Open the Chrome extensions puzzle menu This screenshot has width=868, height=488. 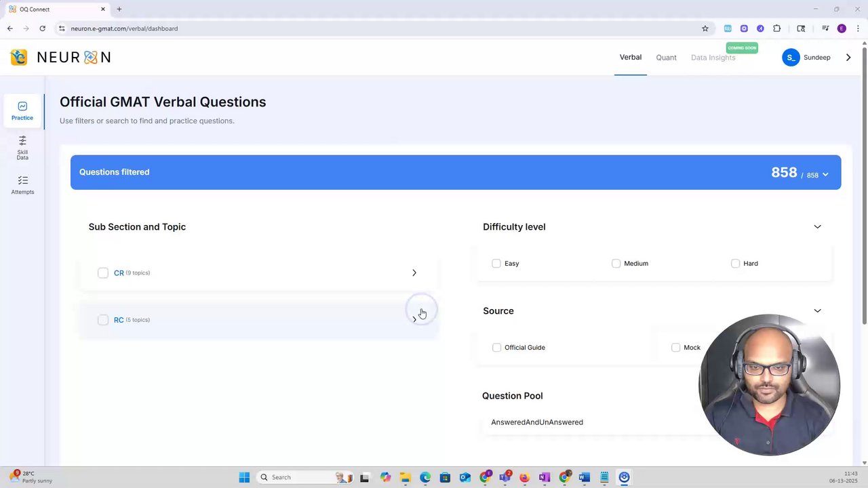(777, 28)
